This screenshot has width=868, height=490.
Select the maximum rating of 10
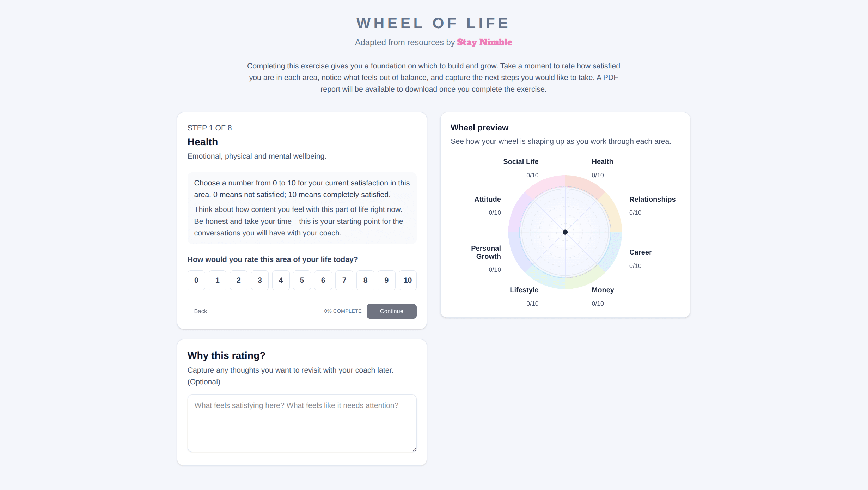pos(408,280)
